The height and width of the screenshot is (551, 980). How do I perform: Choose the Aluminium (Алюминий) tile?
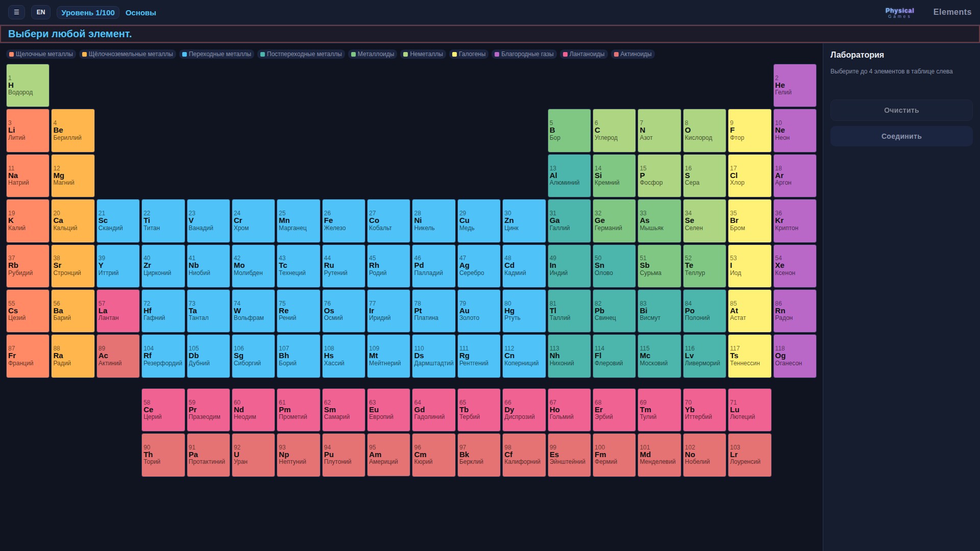click(569, 176)
